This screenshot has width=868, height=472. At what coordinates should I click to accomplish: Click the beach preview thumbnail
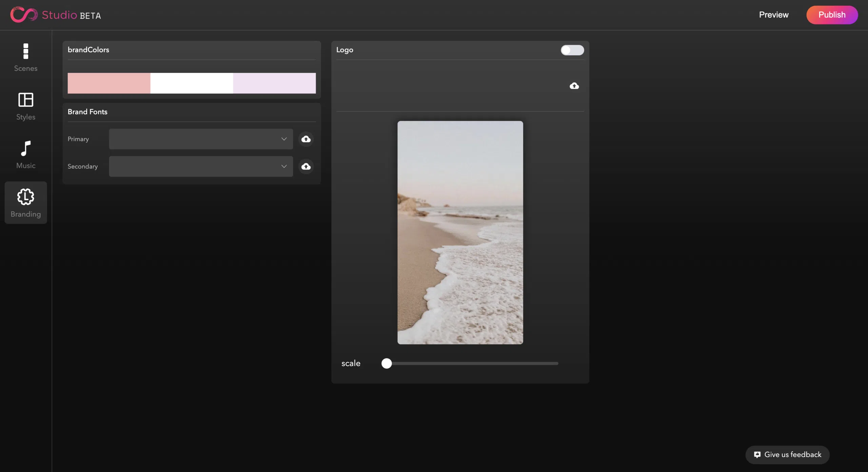tap(460, 233)
